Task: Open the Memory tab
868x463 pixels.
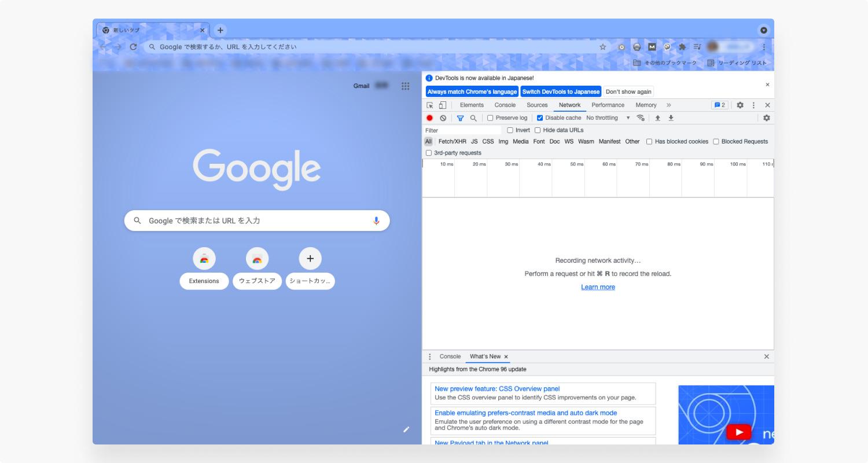Action: [x=646, y=105]
